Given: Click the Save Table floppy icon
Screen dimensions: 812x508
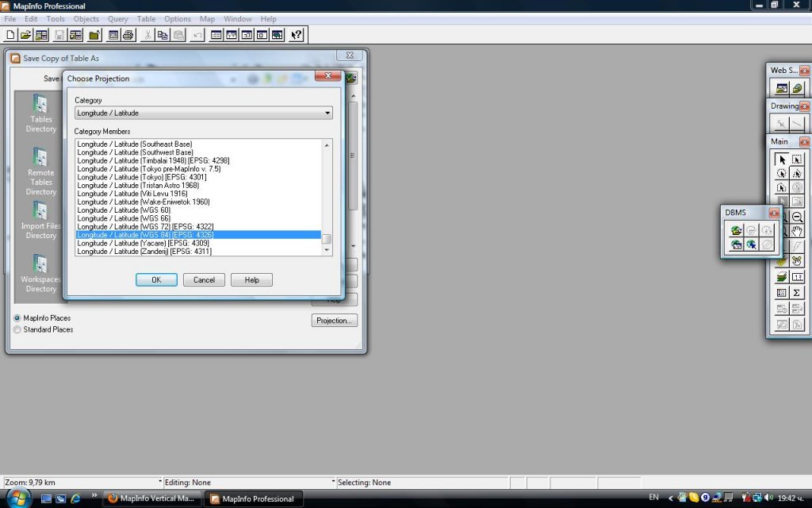Looking at the screenshot, I should point(59,35).
